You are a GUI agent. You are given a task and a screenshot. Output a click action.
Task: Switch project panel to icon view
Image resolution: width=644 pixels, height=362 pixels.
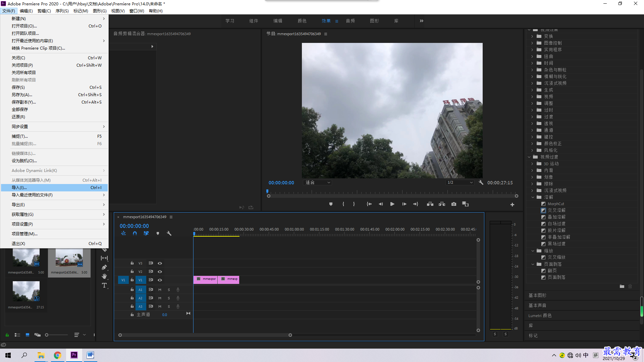pyautogui.click(x=28, y=335)
